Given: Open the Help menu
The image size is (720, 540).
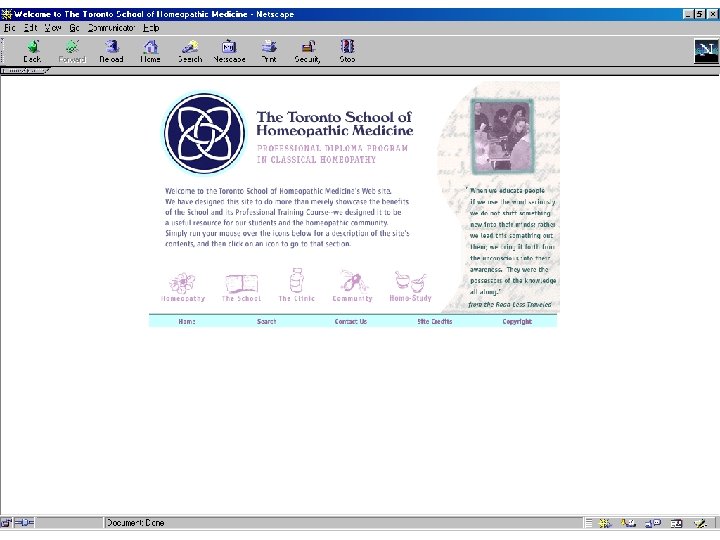Looking at the screenshot, I should (151, 28).
